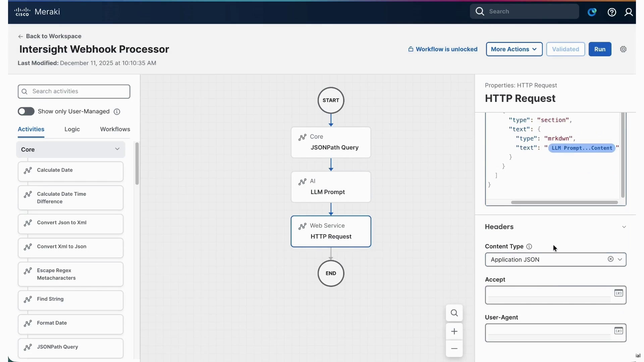Open variable picker for User-Agent field
This screenshot has height=362, width=644.
coord(619,331)
